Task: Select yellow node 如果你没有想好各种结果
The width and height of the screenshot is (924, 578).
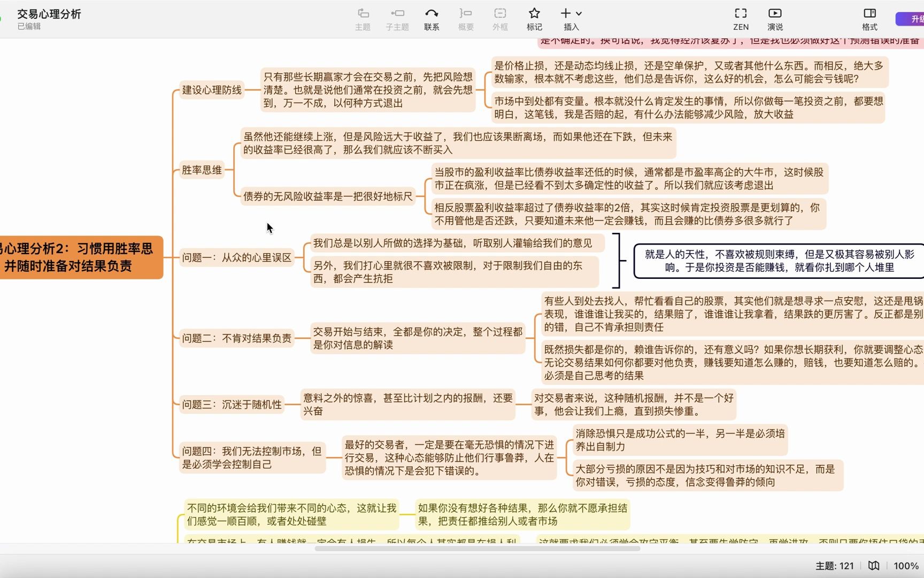Action: tap(522, 514)
